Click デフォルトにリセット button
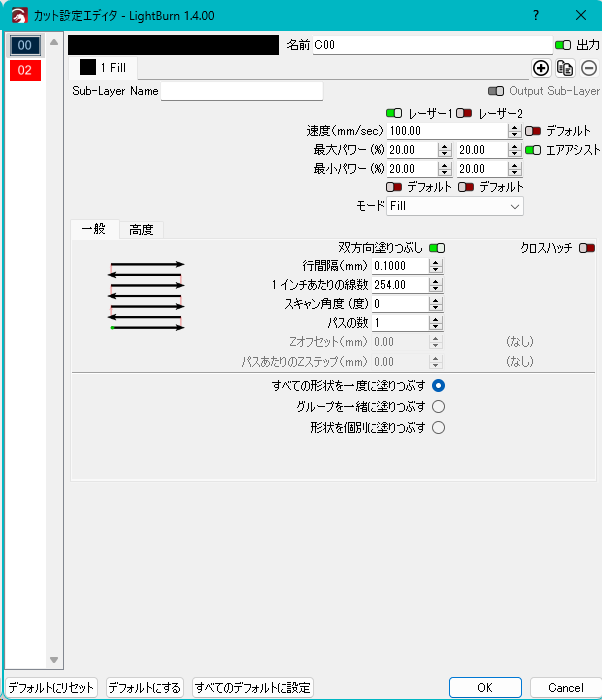 (51, 688)
